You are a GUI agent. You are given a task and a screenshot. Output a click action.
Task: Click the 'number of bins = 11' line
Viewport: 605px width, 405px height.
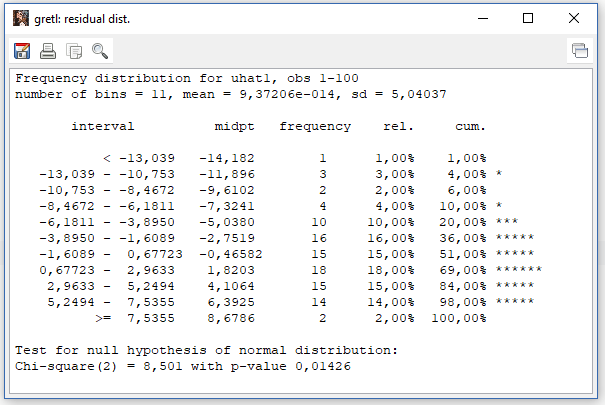pyautogui.click(x=230, y=94)
